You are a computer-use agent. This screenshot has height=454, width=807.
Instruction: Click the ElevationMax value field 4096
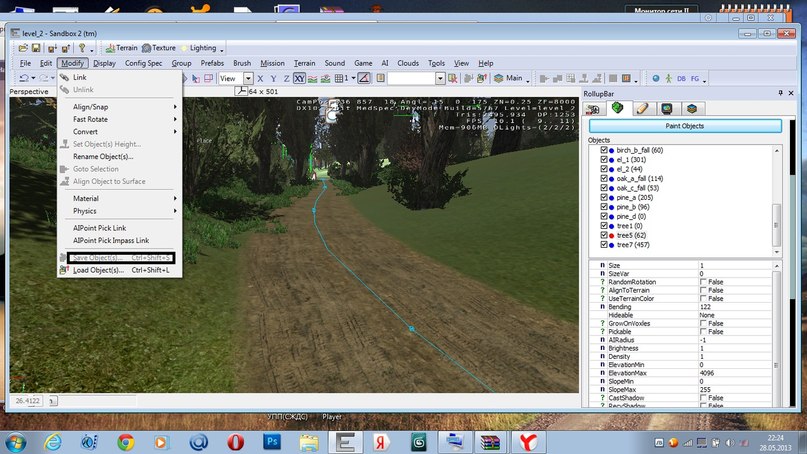coord(735,373)
